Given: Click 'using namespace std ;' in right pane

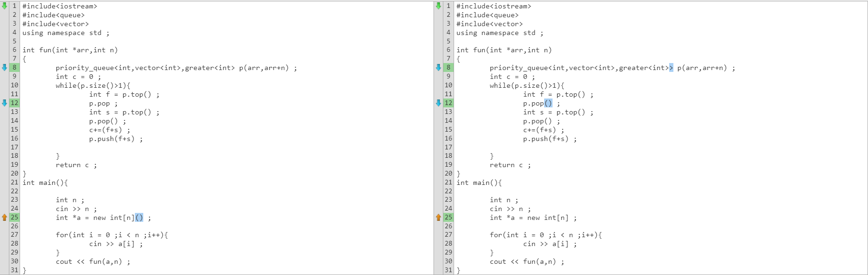Looking at the screenshot, I should pos(500,33).
